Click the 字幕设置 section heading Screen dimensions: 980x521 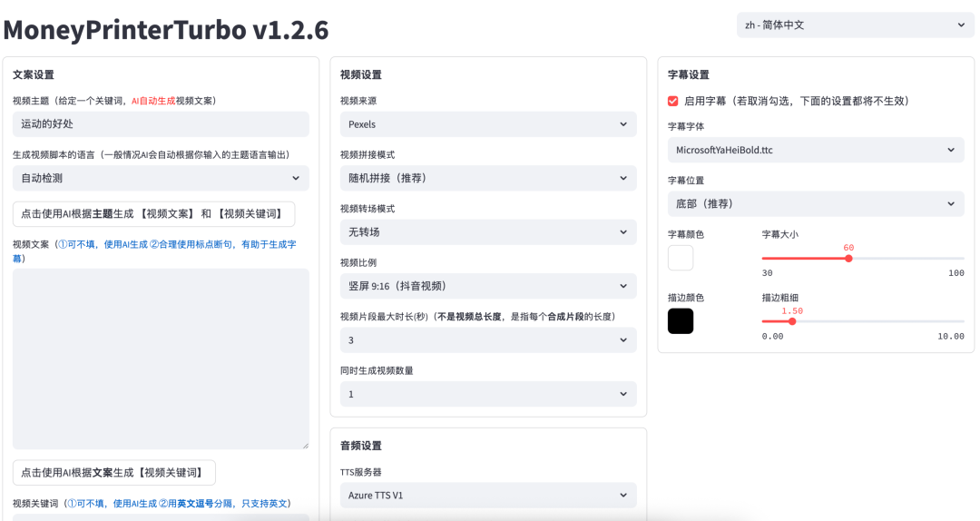point(689,74)
